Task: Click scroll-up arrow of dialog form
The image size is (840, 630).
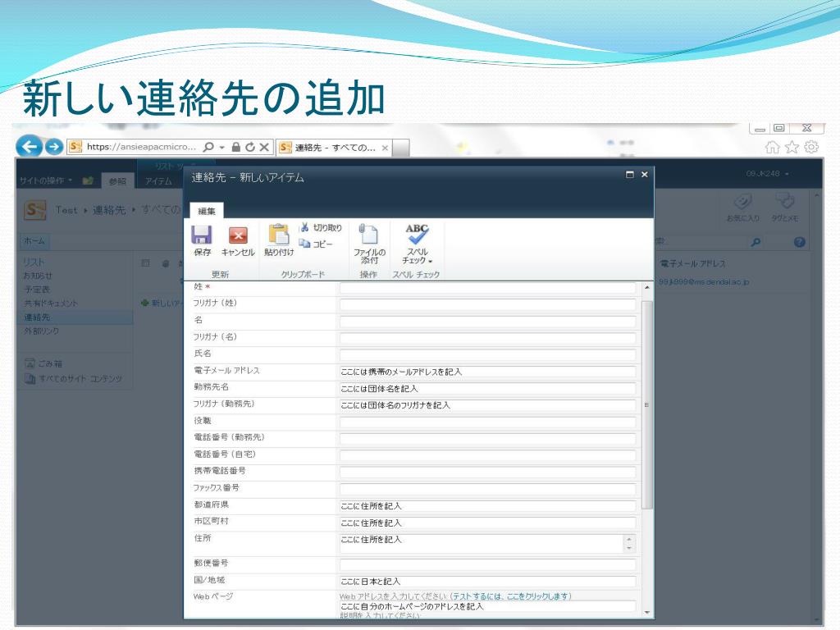Action: pos(646,288)
